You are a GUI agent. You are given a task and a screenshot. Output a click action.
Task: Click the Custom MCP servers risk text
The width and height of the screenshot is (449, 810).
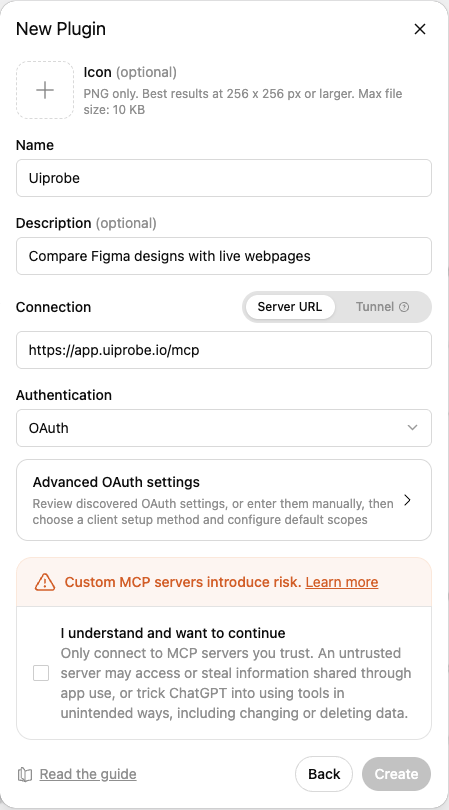coord(182,582)
